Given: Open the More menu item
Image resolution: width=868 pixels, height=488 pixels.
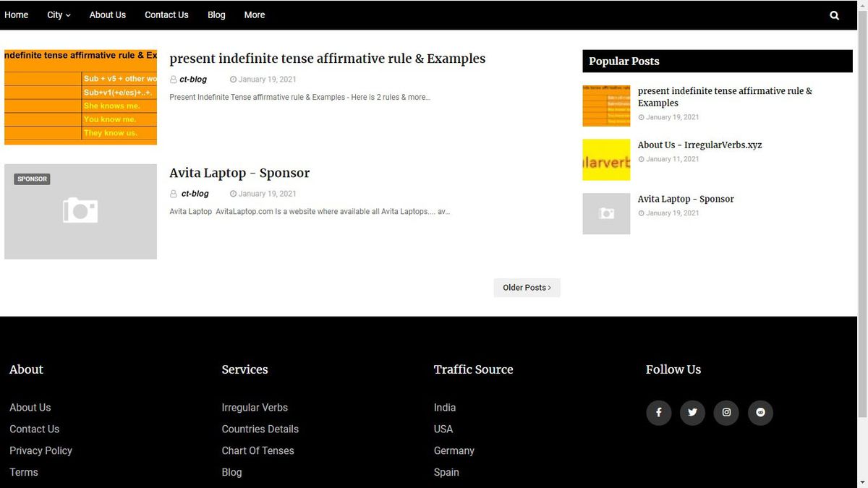Looking at the screenshot, I should click(x=255, y=14).
